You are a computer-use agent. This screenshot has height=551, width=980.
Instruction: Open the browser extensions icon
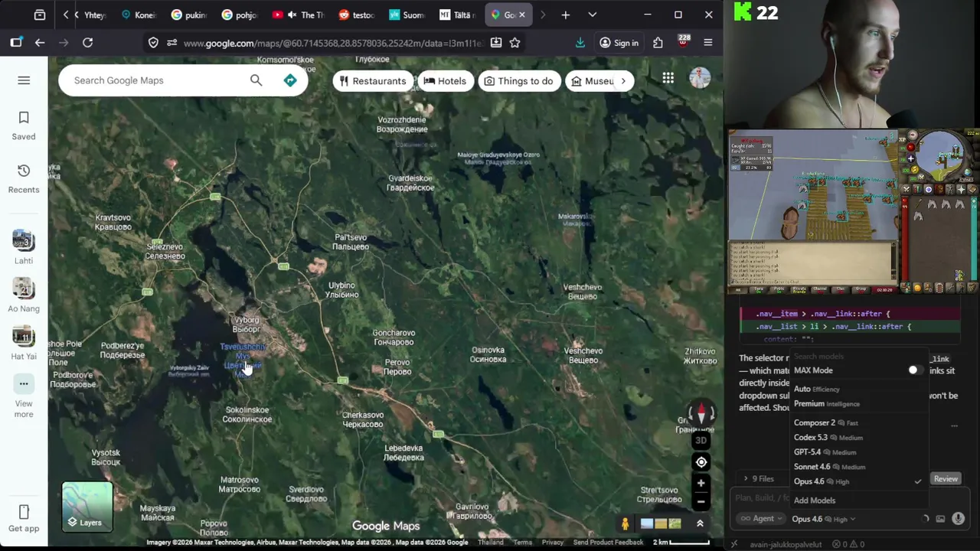[x=658, y=43]
